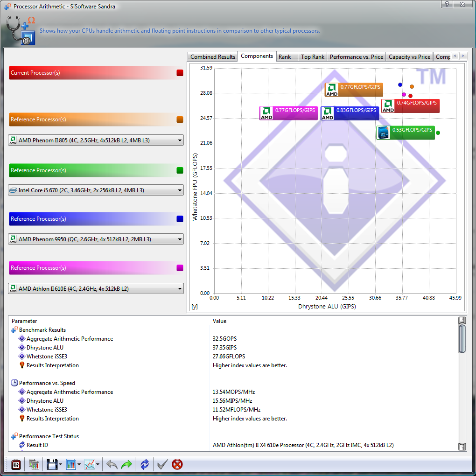Image resolution: width=476 pixels, height=476 pixels.
Task: Click the clock icon beside Performance vs. Speed
Action: [14, 383]
